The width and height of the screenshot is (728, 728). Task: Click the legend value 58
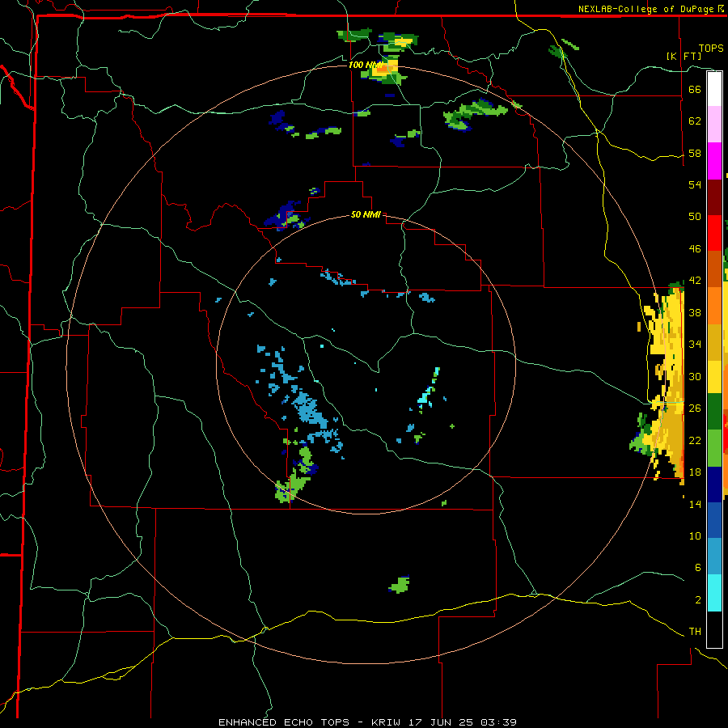pyautogui.click(x=695, y=153)
